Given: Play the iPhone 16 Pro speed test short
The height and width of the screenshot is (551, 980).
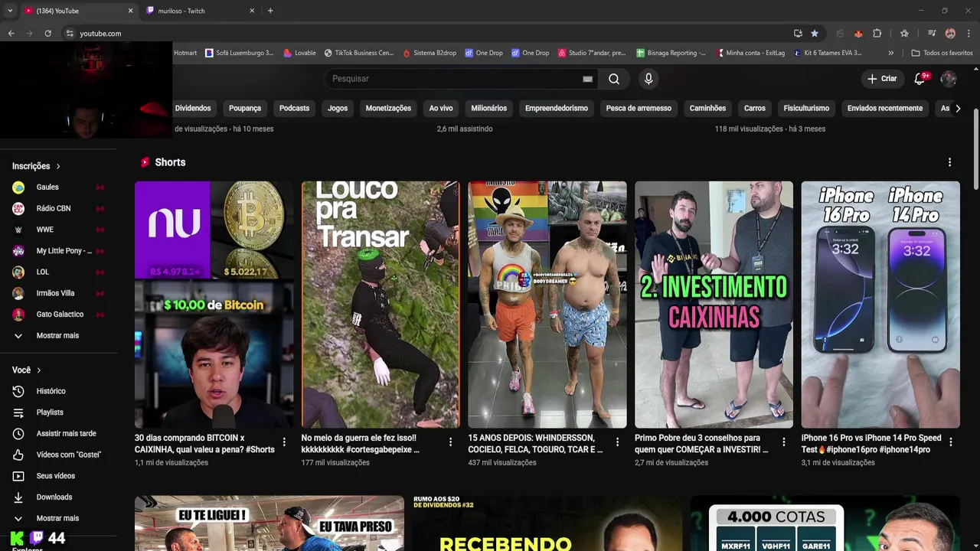Looking at the screenshot, I should point(880,305).
